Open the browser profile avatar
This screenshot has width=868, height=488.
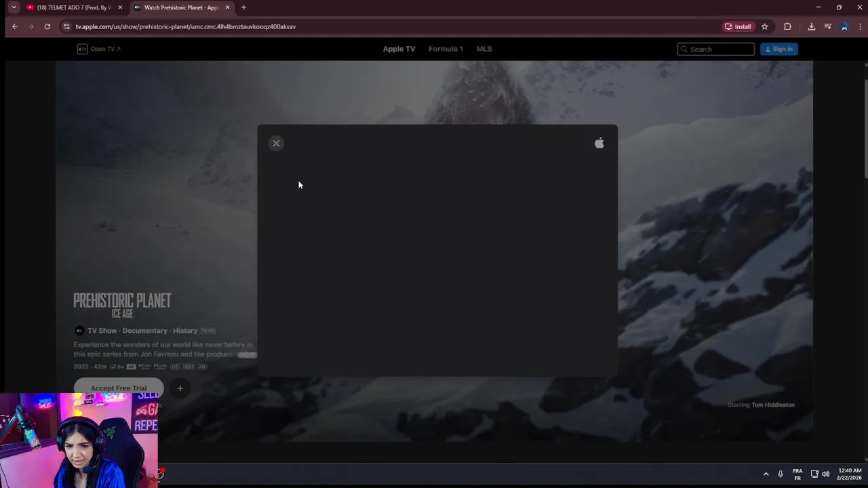pos(844,26)
